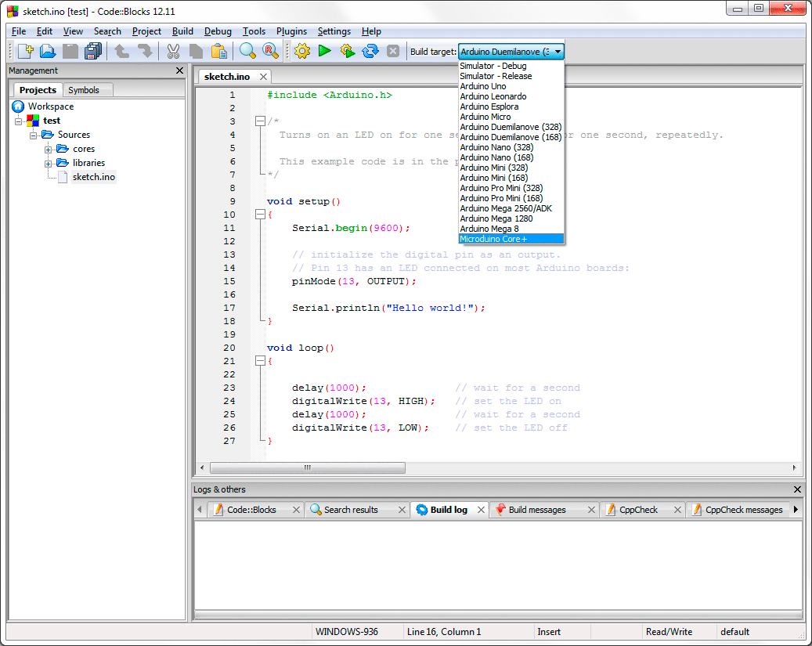Screen dimensions: 812x646
Task: Click the editor scroll right arrow
Action: click(x=795, y=467)
